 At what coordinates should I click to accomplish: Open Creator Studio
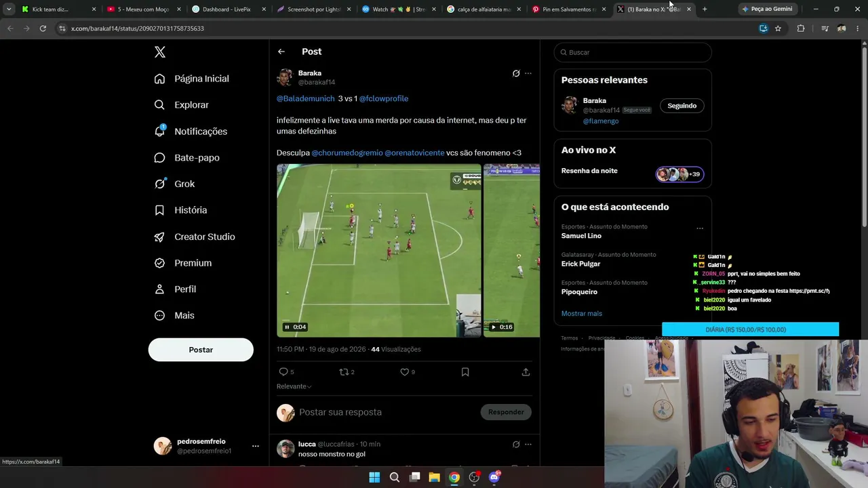coord(194,237)
